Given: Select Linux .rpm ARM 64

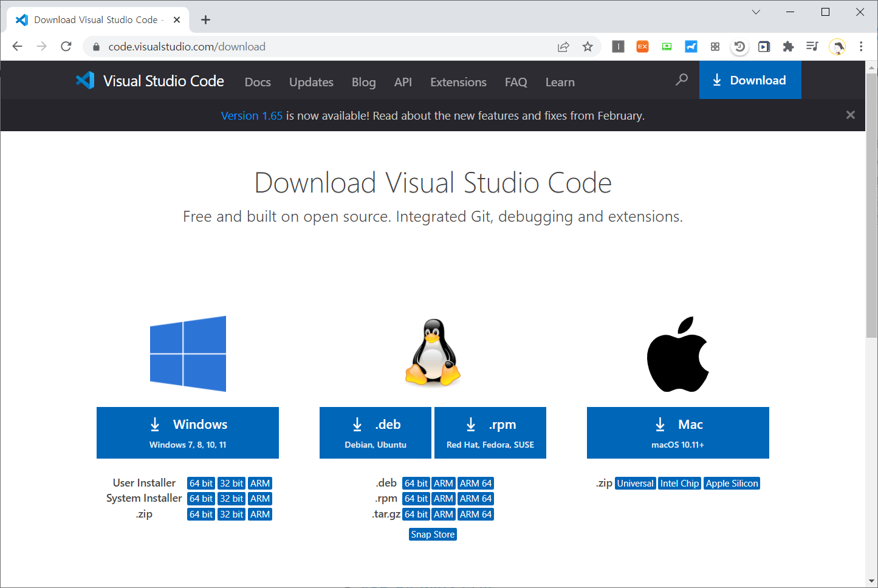Looking at the screenshot, I should click(x=476, y=499).
